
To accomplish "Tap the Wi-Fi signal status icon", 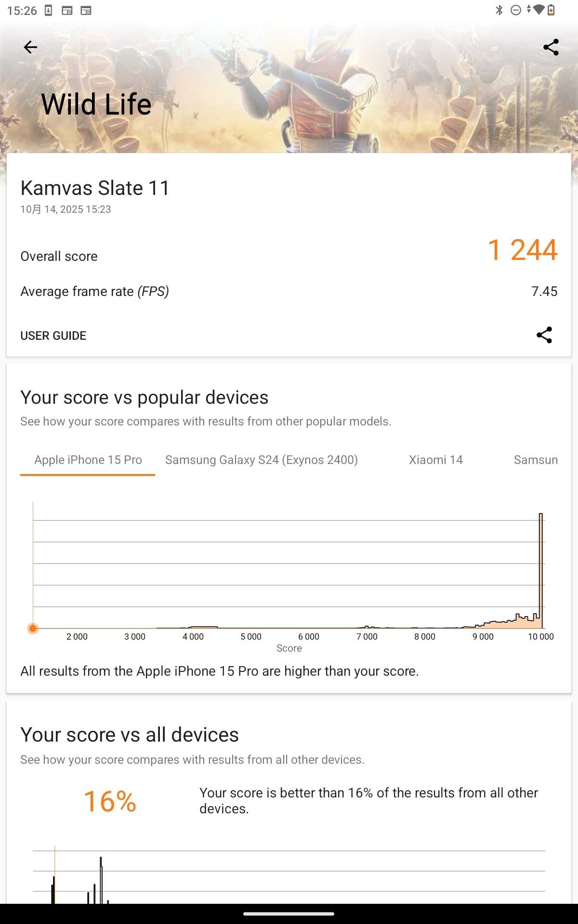I will click(x=539, y=10).
